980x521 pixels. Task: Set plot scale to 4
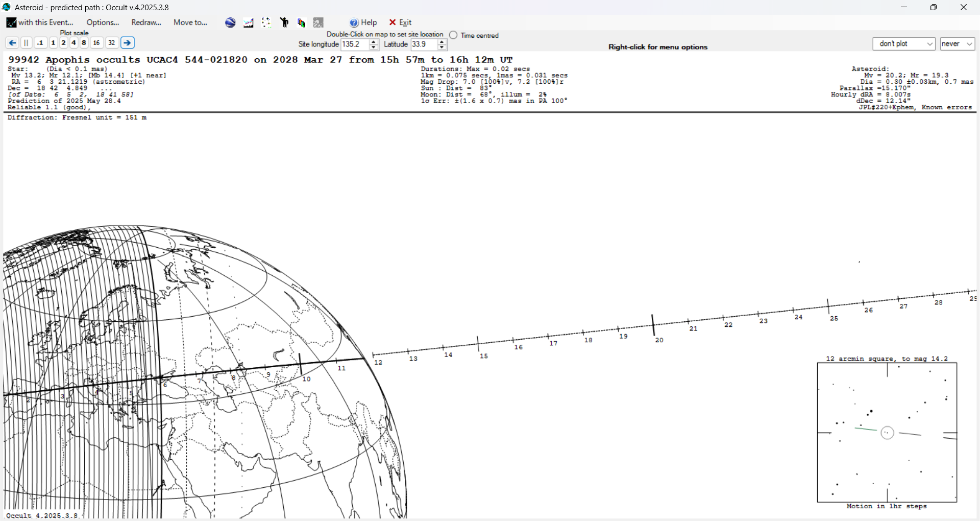click(x=73, y=43)
